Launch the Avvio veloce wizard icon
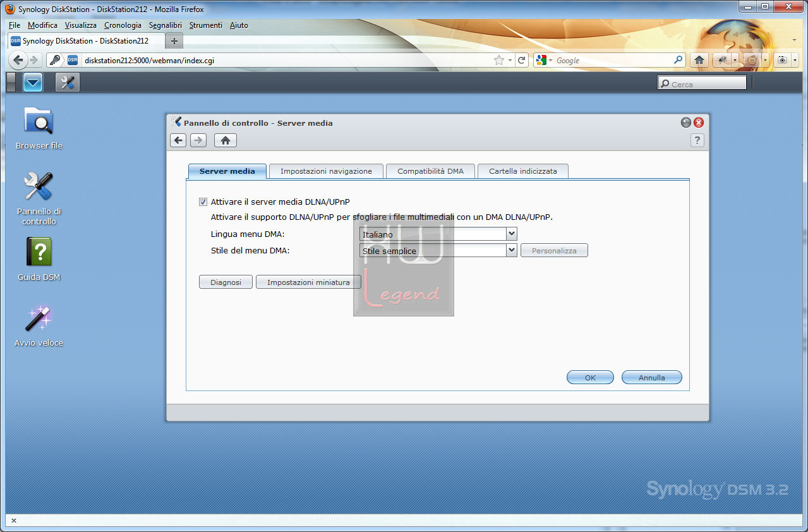This screenshot has width=808, height=532. pyautogui.click(x=39, y=325)
